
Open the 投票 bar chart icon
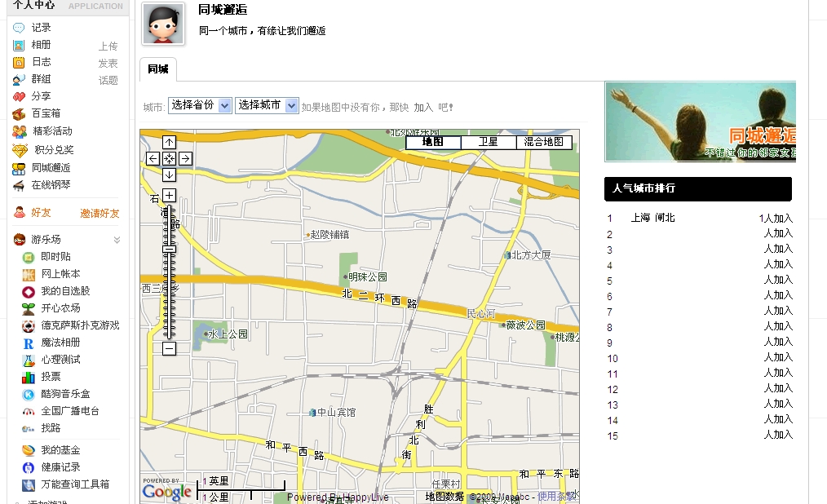click(28, 377)
